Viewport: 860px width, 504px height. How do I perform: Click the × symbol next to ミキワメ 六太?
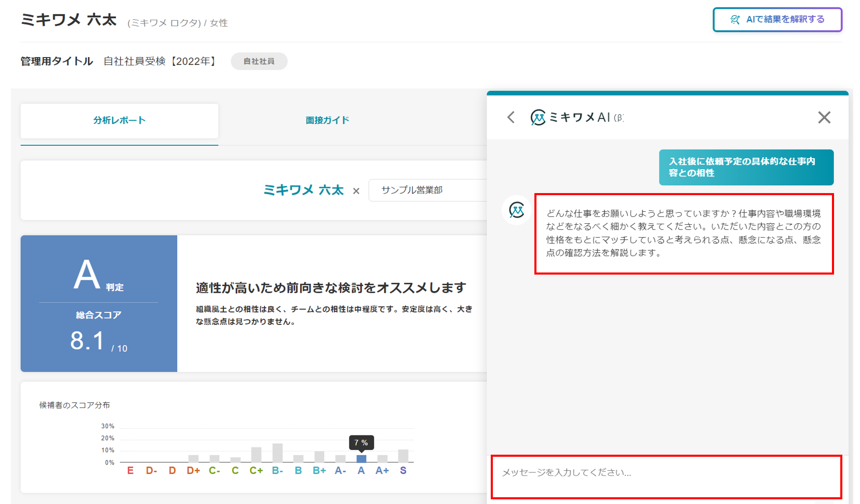tap(356, 191)
